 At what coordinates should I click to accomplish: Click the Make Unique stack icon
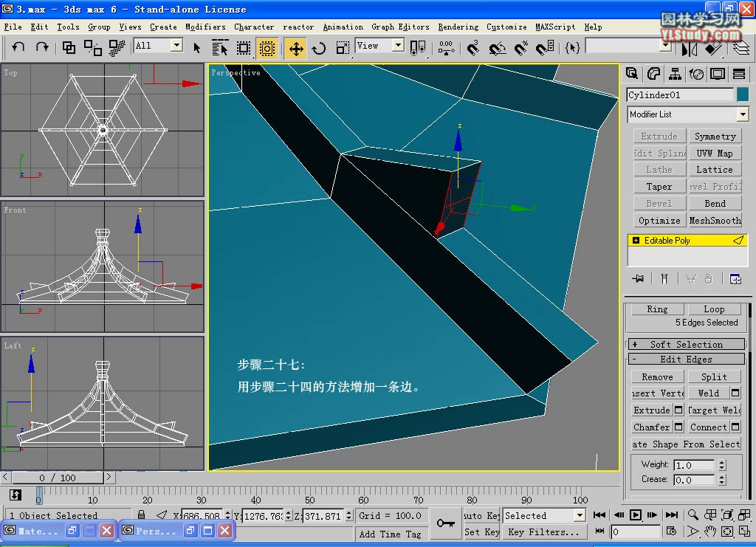click(691, 278)
